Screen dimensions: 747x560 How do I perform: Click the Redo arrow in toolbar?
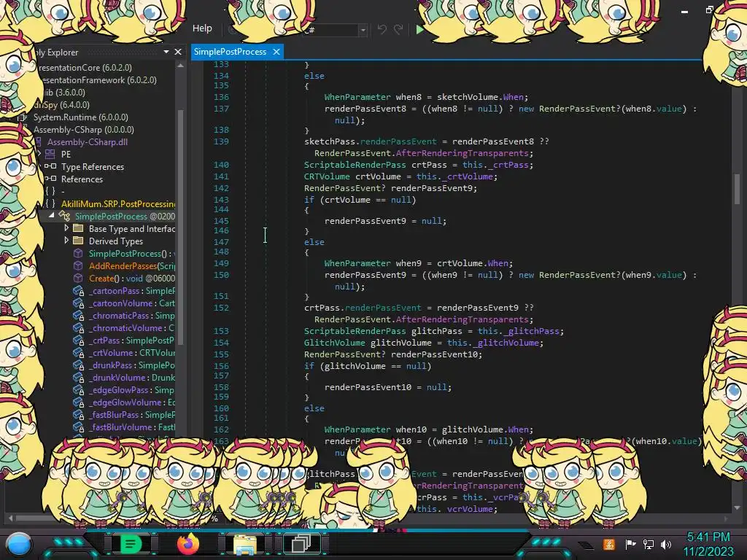(x=398, y=29)
